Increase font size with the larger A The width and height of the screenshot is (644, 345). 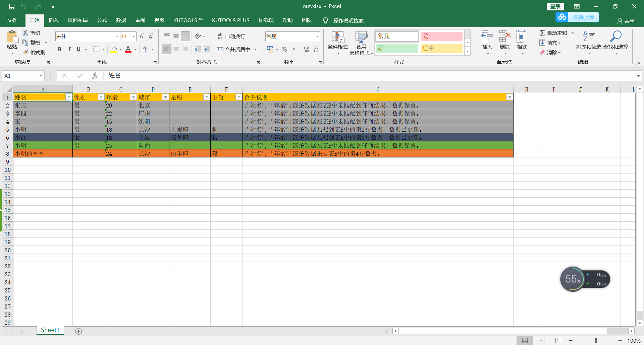click(x=142, y=36)
